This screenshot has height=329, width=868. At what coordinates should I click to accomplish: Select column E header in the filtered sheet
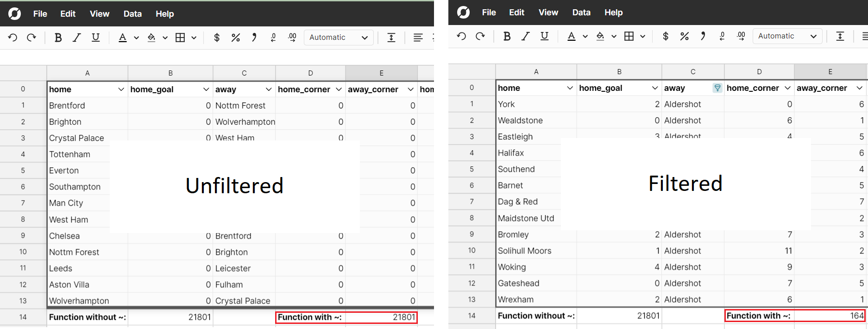tap(830, 72)
